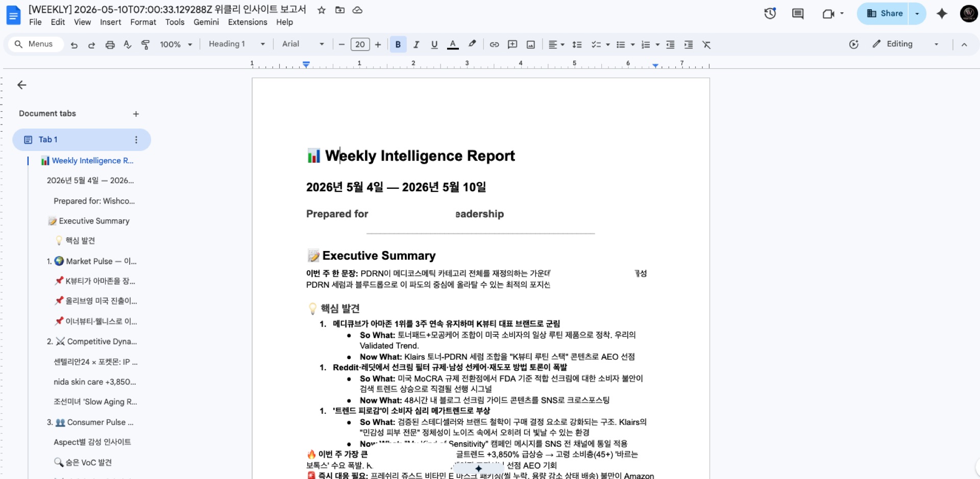The width and height of the screenshot is (980, 479).
Task: Apply Underline formatting
Action: click(434, 44)
